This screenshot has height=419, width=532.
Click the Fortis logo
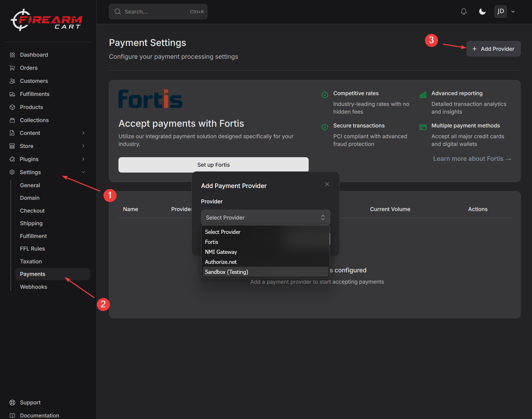[150, 99]
